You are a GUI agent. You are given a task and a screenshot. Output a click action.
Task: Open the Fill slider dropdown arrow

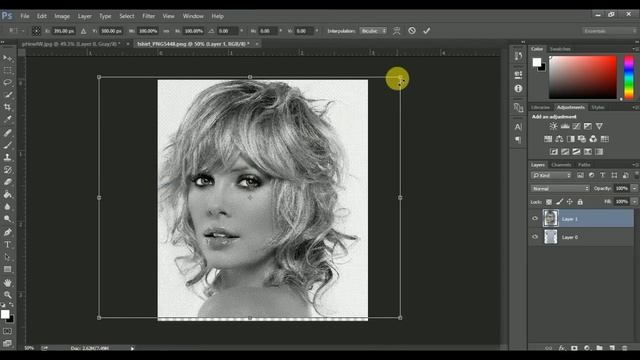point(634,202)
